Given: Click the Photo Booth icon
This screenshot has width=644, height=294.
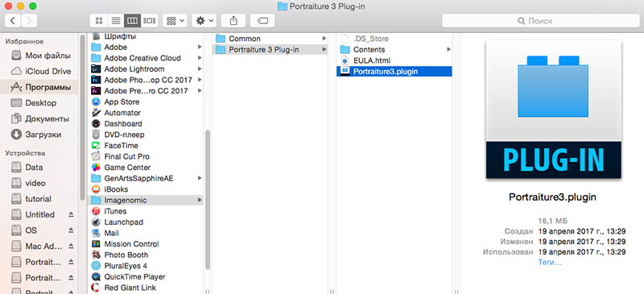Looking at the screenshot, I should 96,255.
